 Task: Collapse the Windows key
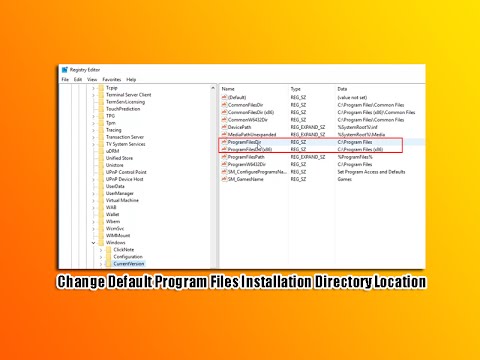pos(94,242)
